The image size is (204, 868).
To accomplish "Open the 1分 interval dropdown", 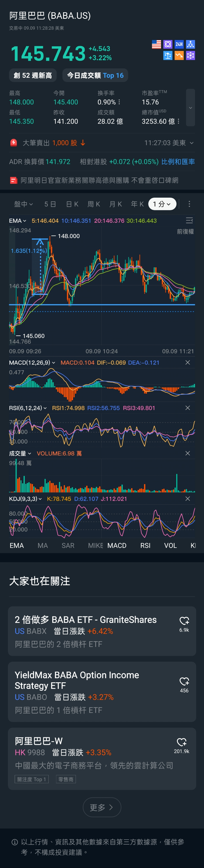I will click(x=162, y=204).
